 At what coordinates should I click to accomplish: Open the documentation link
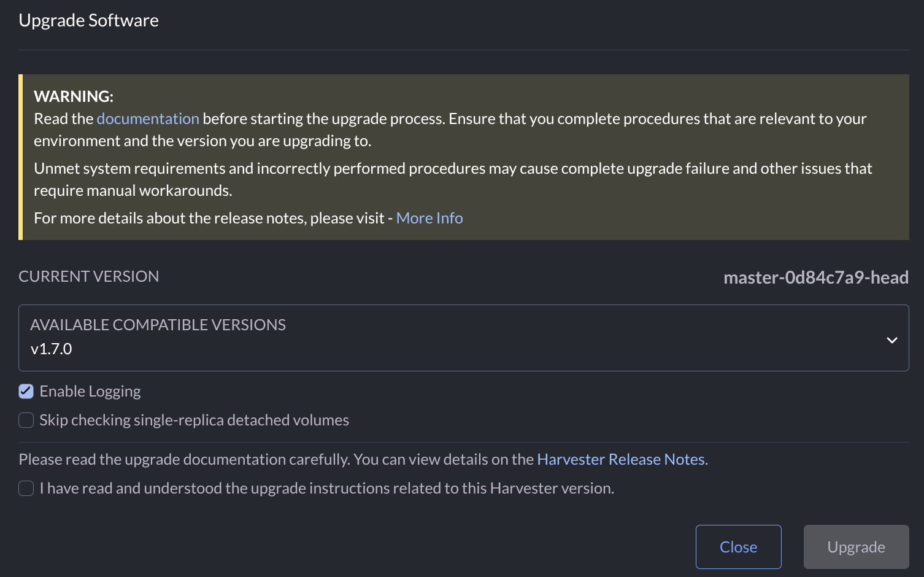click(147, 118)
